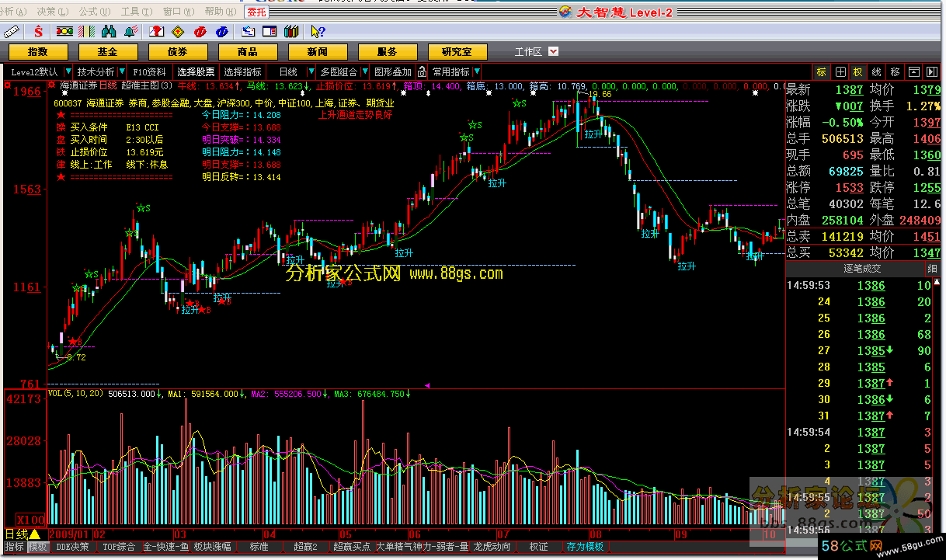This screenshot has width=946, height=560.
Task: Click the books library icon
Action: pos(291,32)
